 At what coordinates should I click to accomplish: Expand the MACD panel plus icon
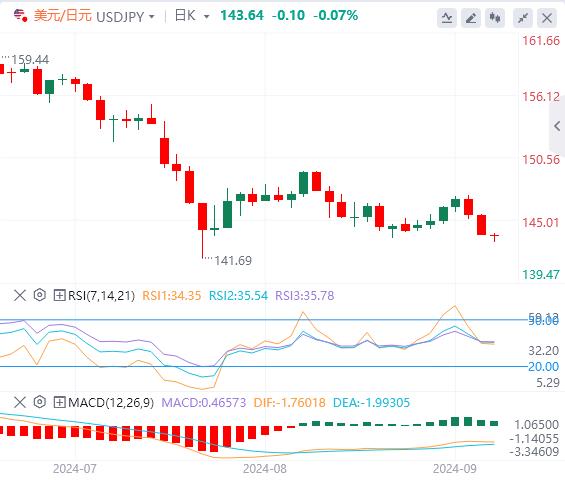pyautogui.click(x=59, y=402)
